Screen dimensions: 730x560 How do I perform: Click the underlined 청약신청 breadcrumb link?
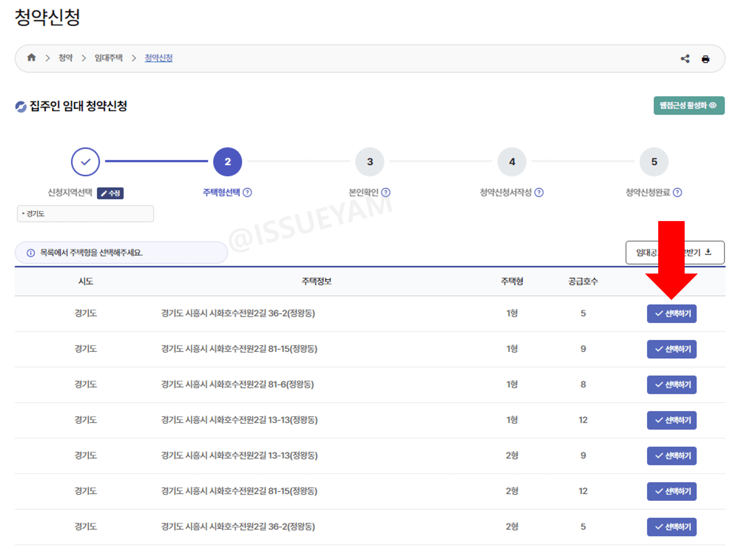pos(158,58)
